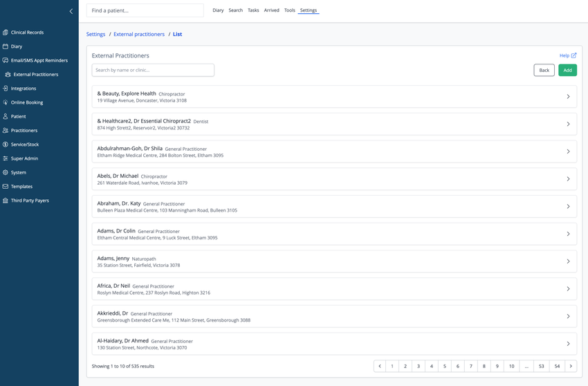Click the Back button

(544, 70)
